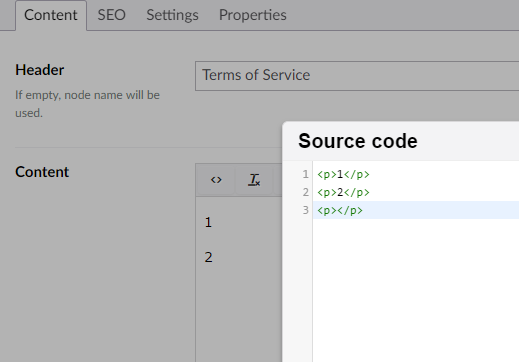Open the SEO tab
The width and height of the screenshot is (519, 362).
pyautogui.click(x=111, y=15)
